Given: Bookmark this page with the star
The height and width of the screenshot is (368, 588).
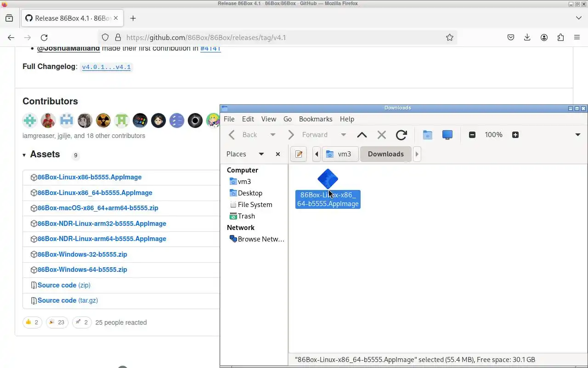Looking at the screenshot, I should click(x=450, y=38).
